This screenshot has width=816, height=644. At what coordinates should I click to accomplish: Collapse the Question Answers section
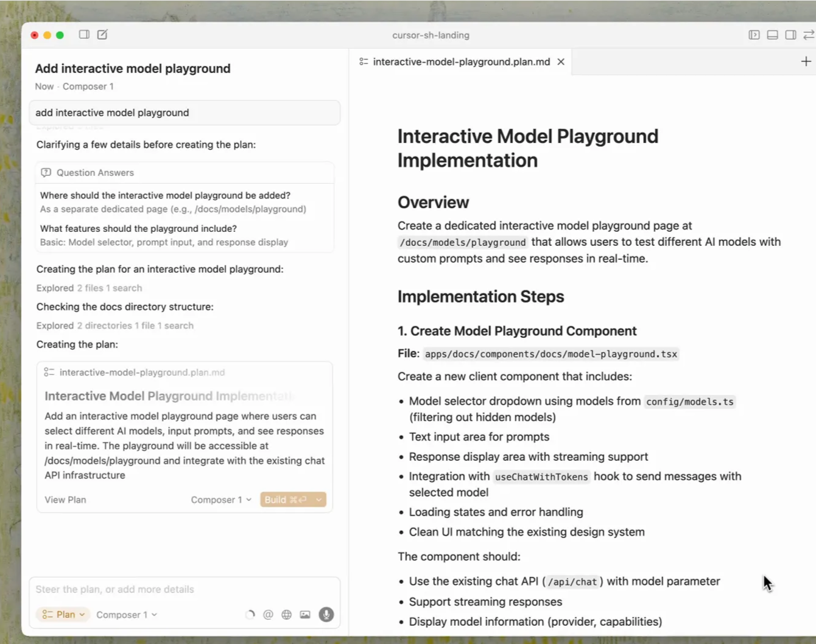point(185,173)
